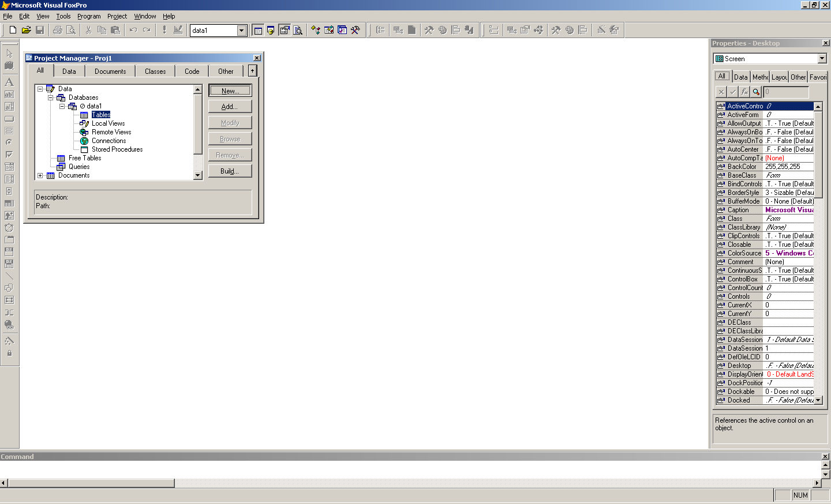Select the Timer stopwatch control tool
The width and height of the screenshot is (831, 504).
point(9,227)
